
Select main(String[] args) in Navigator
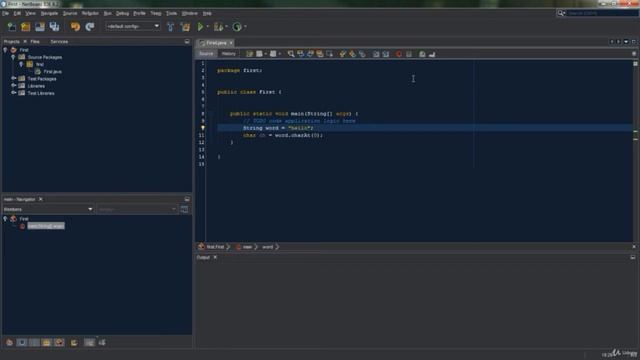[46, 226]
